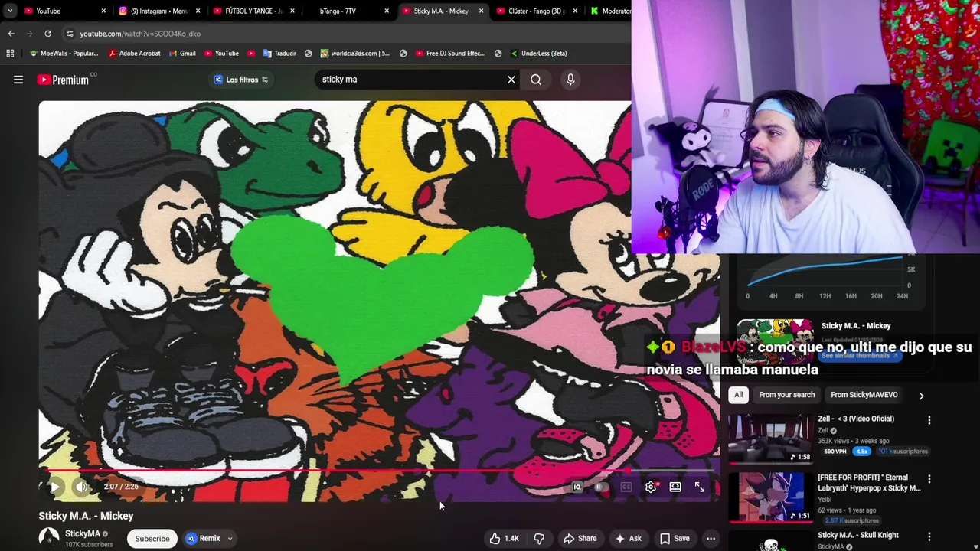This screenshot has width=980, height=551.
Task: Open Sticky M.A. - Skull Knight title
Action: (x=858, y=535)
